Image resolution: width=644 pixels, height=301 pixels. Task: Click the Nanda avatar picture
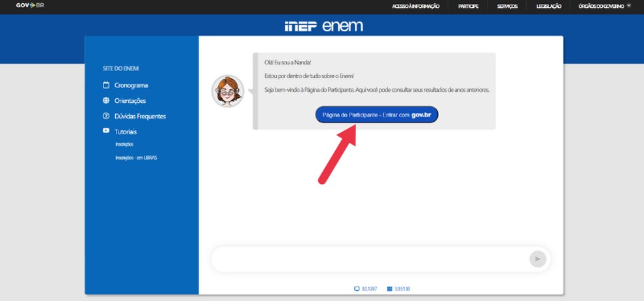[228, 91]
